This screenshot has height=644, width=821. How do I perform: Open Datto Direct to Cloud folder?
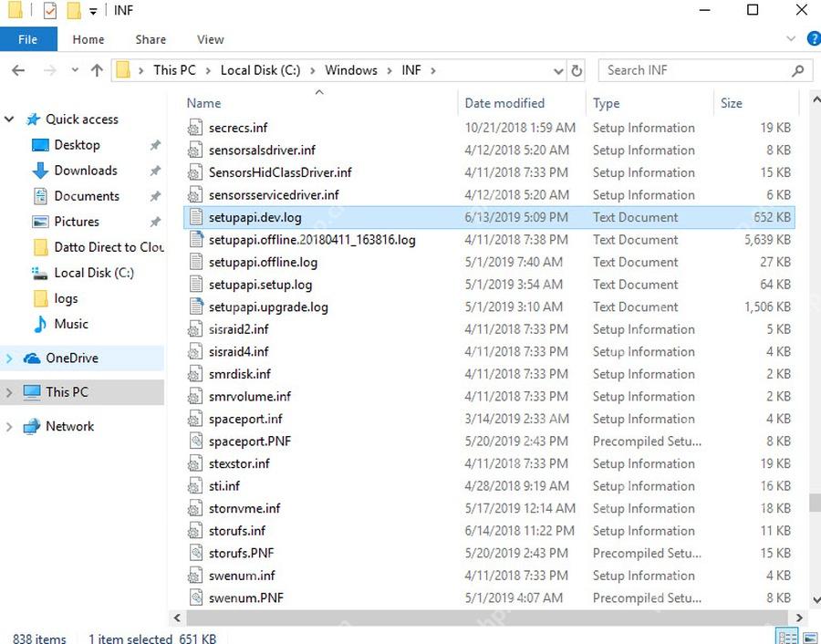tap(109, 247)
